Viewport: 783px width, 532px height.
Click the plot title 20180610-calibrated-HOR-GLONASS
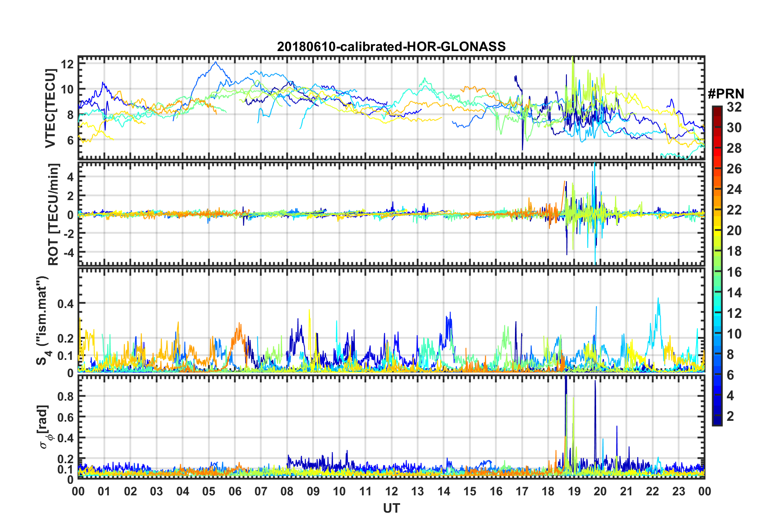(391, 47)
